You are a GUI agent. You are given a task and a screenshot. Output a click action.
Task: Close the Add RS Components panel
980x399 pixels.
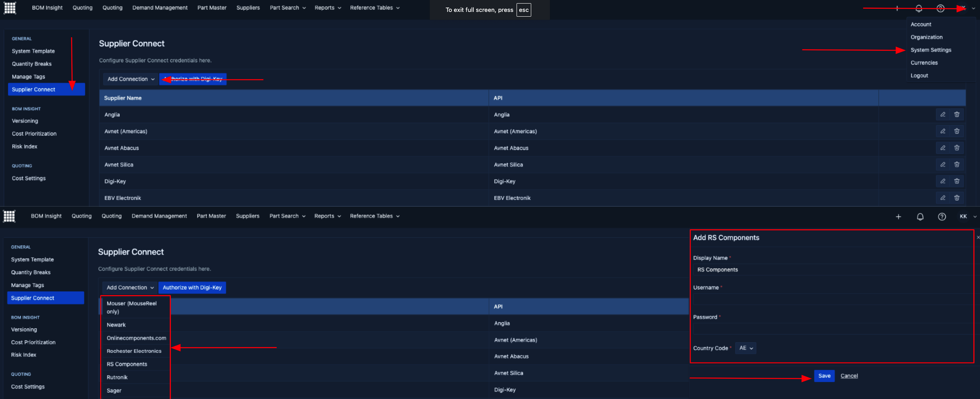[978, 237]
